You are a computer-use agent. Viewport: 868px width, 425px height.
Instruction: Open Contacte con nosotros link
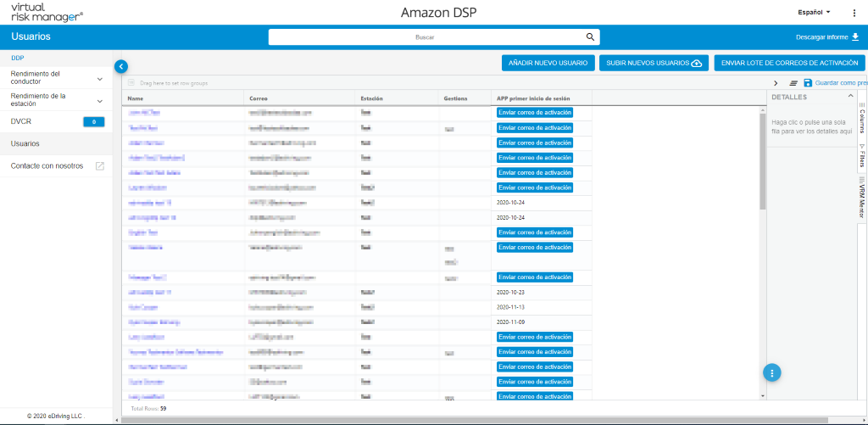pyautogui.click(x=47, y=165)
